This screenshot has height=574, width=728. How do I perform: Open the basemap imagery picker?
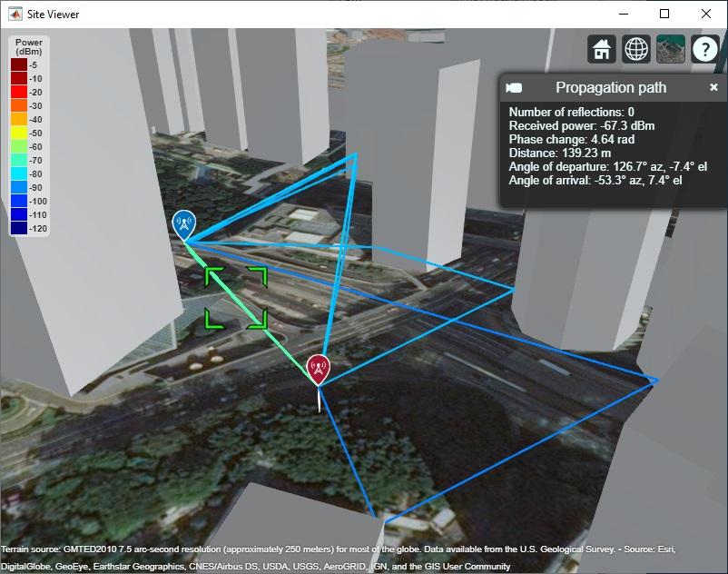[671, 49]
